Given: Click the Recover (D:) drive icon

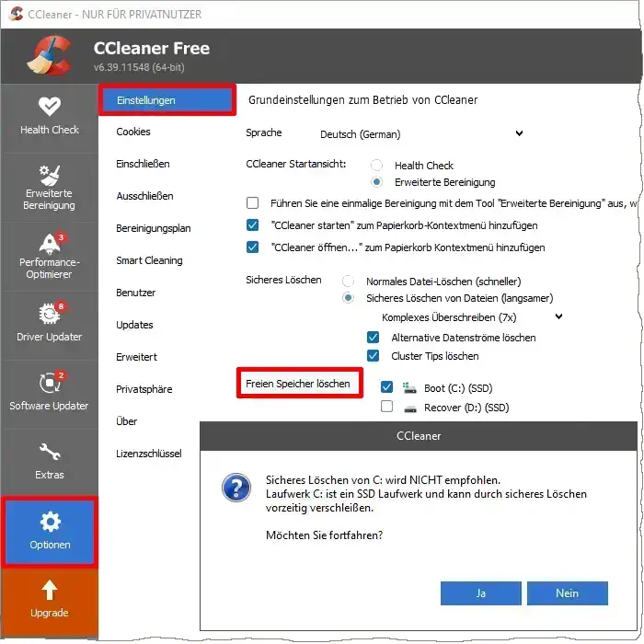Looking at the screenshot, I should (410, 408).
